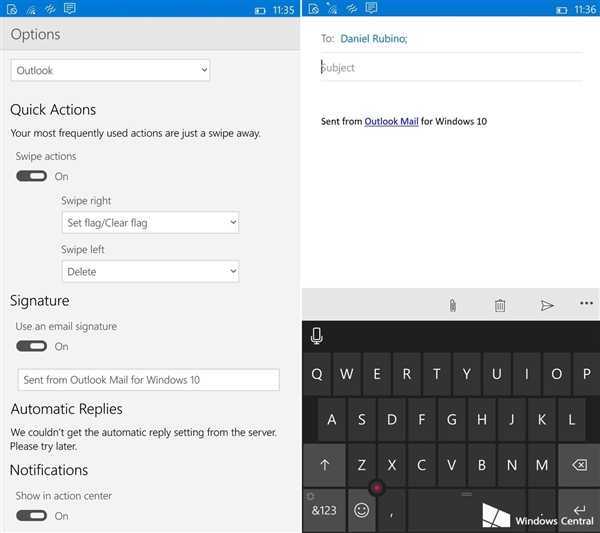Tap the shift arrow key
Image resolution: width=600 pixels, height=533 pixels.
pyautogui.click(x=324, y=465)
